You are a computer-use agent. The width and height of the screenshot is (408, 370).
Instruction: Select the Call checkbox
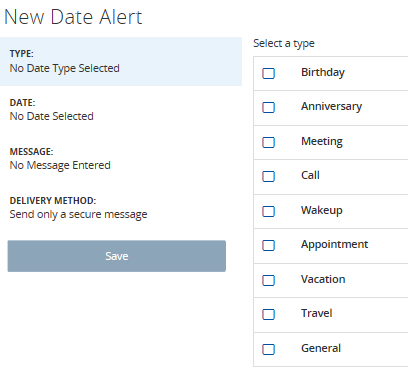pyautogui.click(x=268, y=176)
